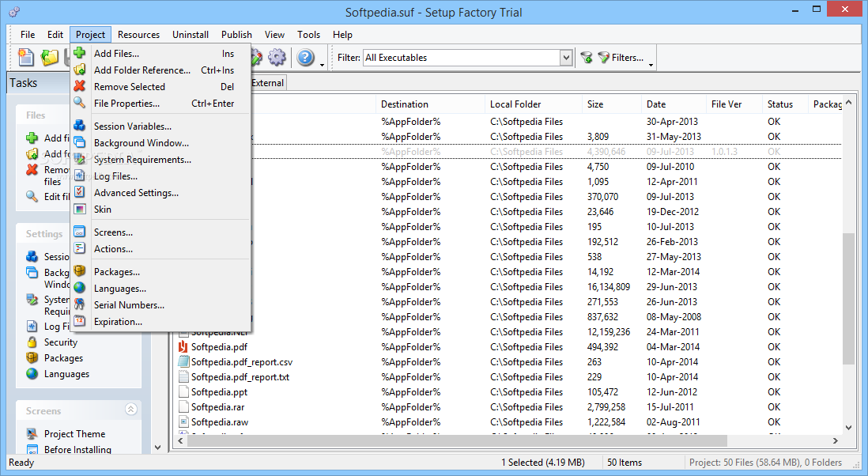Open the Uninstall menu
The image size is (868, 476).
(x=191, y=34)
